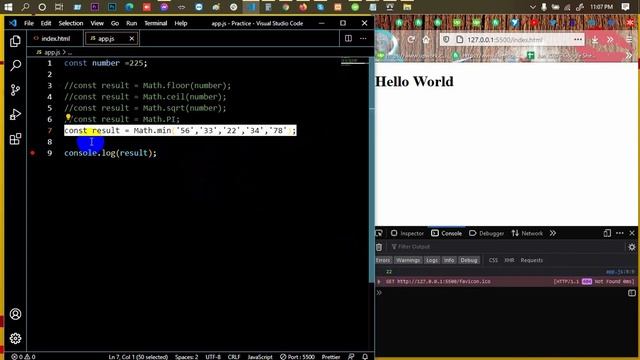Switch to the Debugger DevTools tab

487,233
